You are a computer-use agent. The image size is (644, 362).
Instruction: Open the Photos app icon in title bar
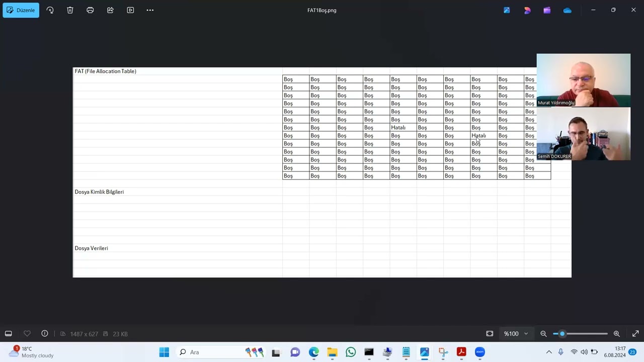tap(507, 10)
